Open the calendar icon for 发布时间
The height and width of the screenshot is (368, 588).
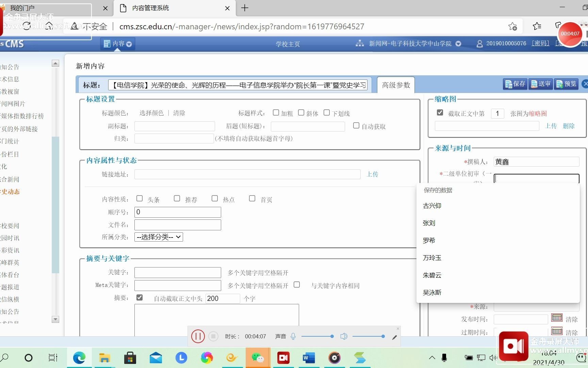click(x=557, y=318)
